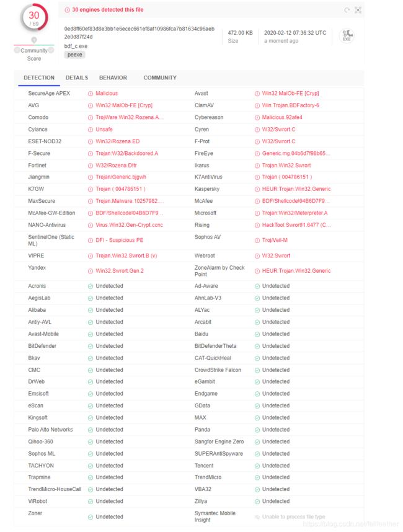Click the checkmark icon in Zillya row
403x532 pixels.
[x=257, y=502]
